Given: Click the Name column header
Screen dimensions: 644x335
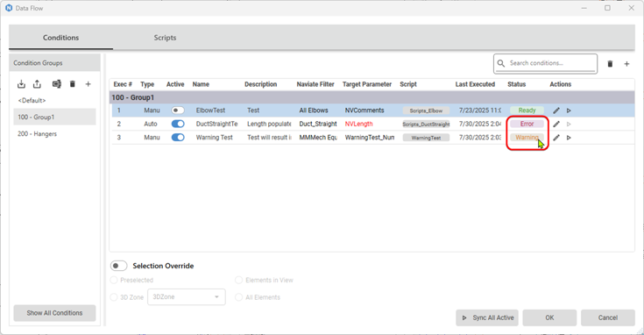Looking at the screenshot, I should [x=201, y=84].
